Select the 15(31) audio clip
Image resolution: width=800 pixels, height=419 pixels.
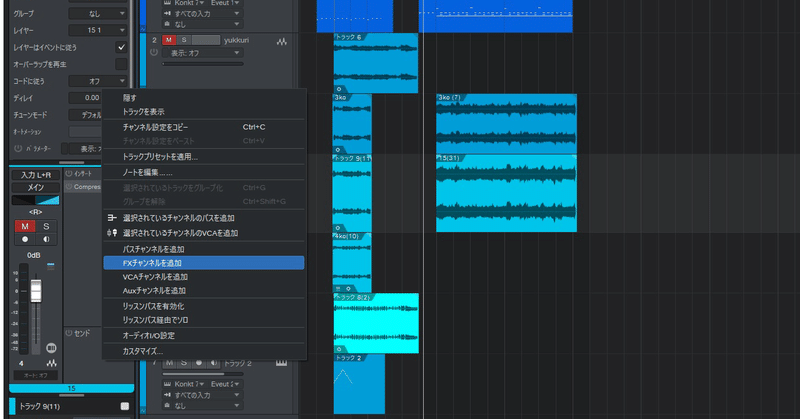[506, 193]
